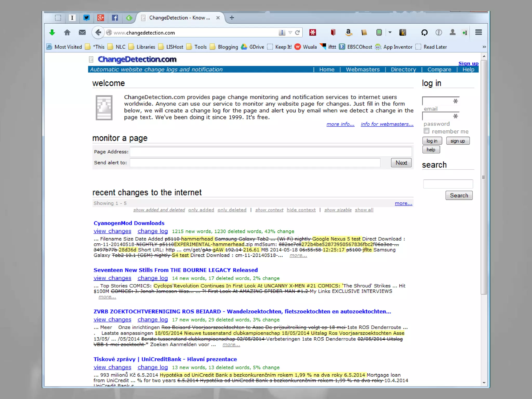Show more bookmarks with the chevron
This screenshot has height=399, width=532.
pyautogui.click(x=484, y=47)
